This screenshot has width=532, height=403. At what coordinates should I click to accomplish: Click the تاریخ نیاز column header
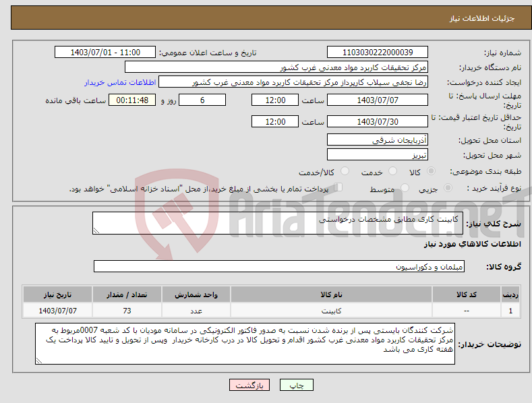coord(58,294)
